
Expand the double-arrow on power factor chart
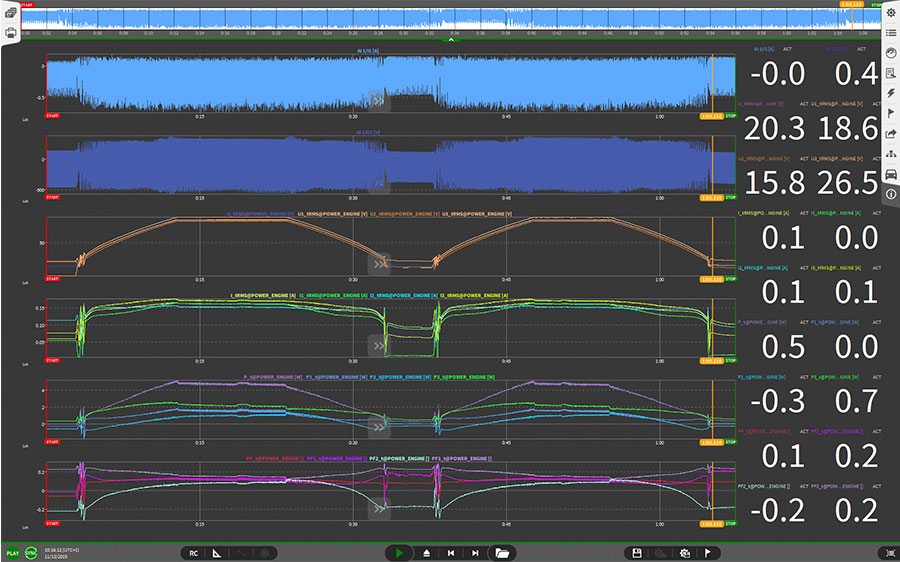379,508
